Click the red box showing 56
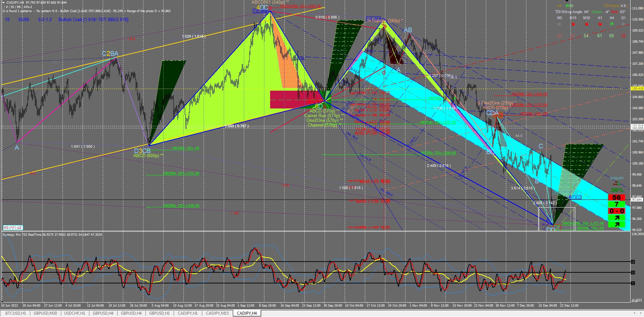 point(616,197)
